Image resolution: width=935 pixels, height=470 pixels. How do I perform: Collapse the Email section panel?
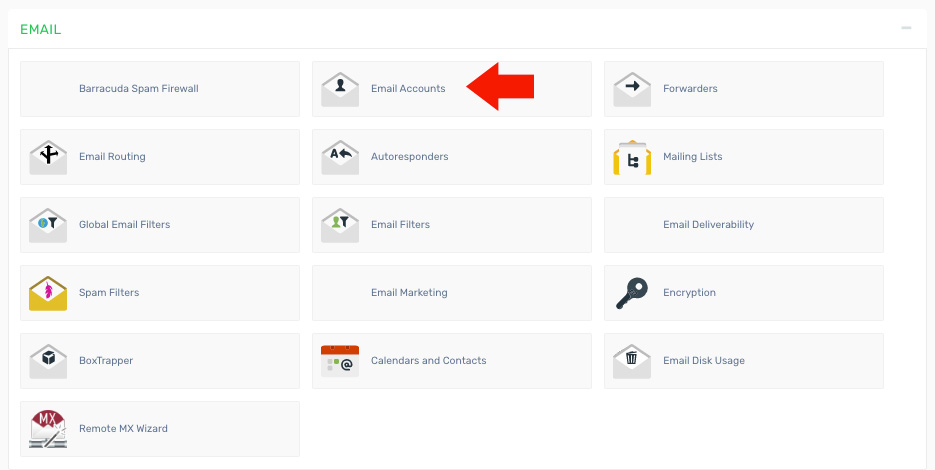pos(906,29)
